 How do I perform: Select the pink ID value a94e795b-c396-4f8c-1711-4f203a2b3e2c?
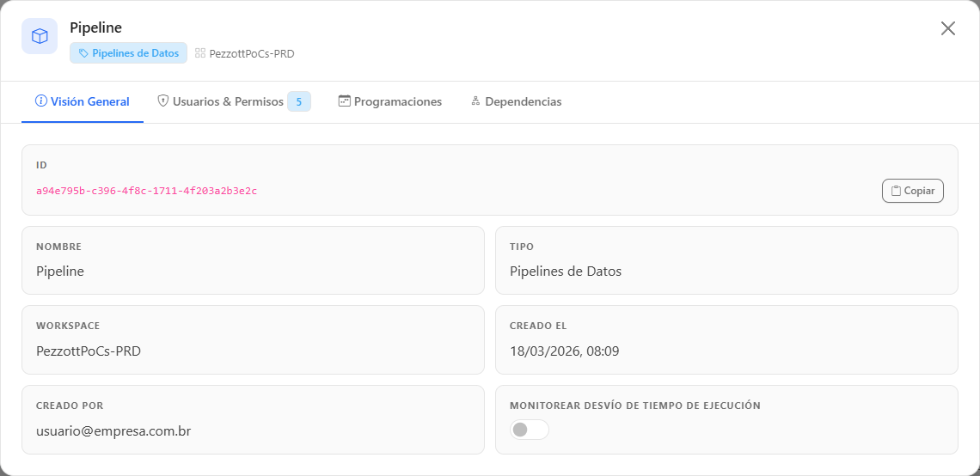146,191
